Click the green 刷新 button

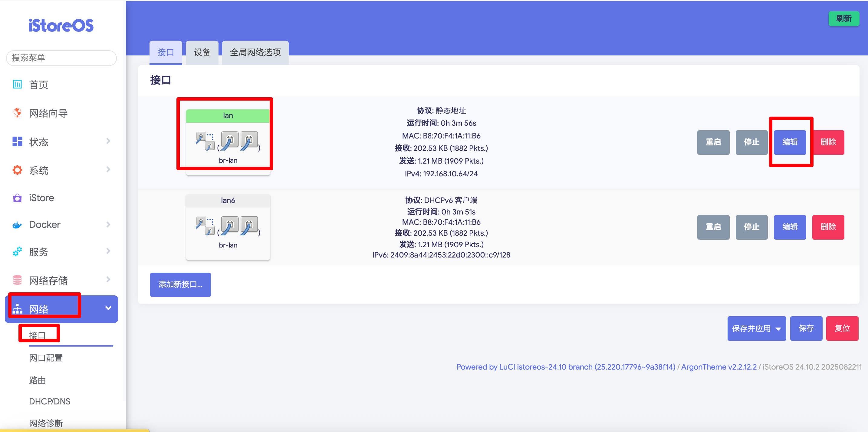coord(843,18)
